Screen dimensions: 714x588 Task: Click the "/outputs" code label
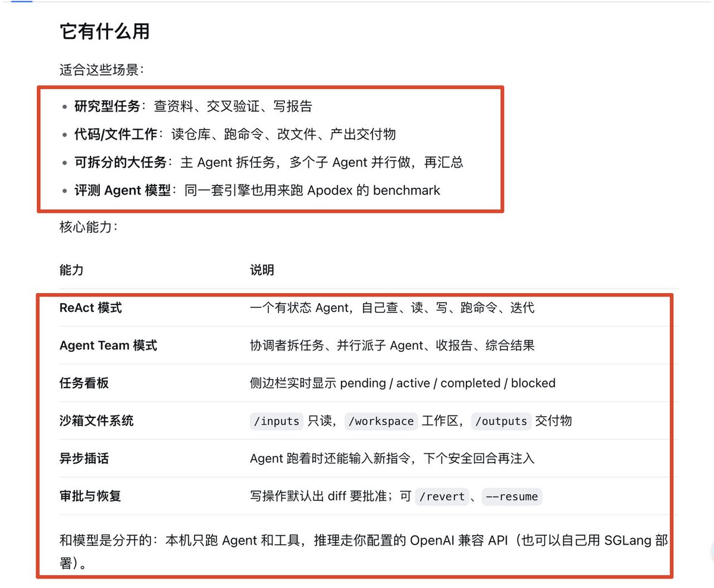point(500,421)
